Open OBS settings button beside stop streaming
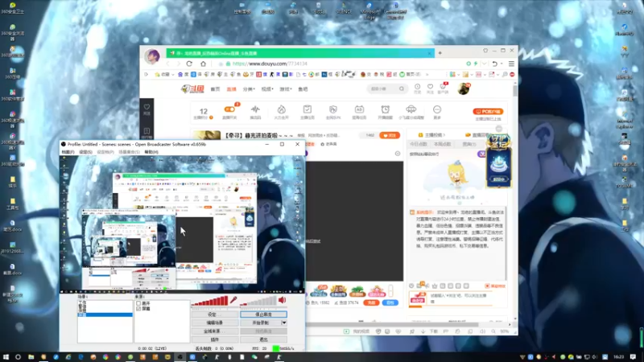Image resolution: width=644 pixels, height=362 pixels. coord(214,315)
